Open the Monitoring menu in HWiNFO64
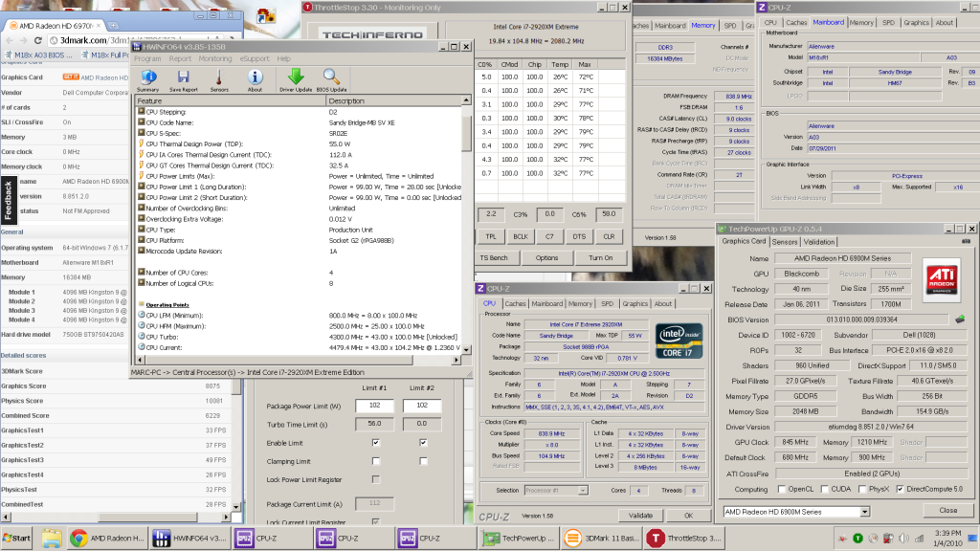The width and height of the screenshot is (980, 551). [x=215, y=58]
